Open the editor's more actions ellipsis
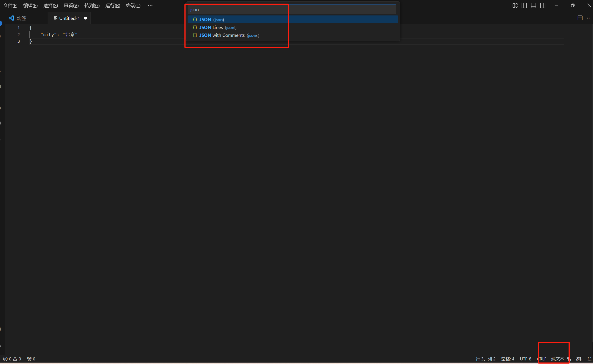This screenshot has width=593, height=364. click(x=589, y=18)
